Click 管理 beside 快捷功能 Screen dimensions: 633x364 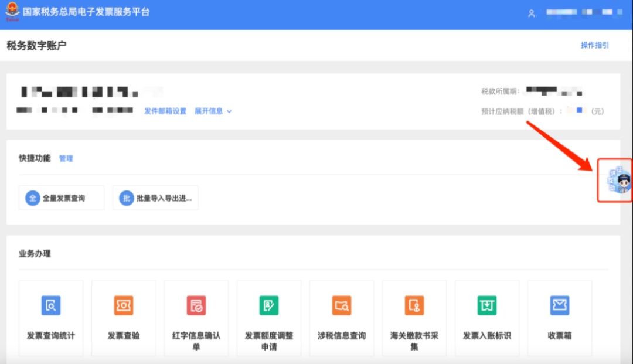(66, 158)
